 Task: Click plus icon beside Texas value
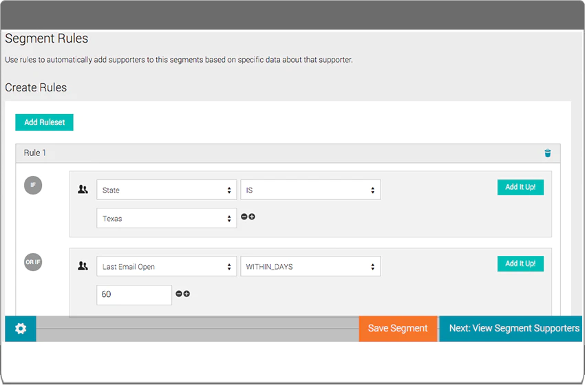click(x=252, y=217)
